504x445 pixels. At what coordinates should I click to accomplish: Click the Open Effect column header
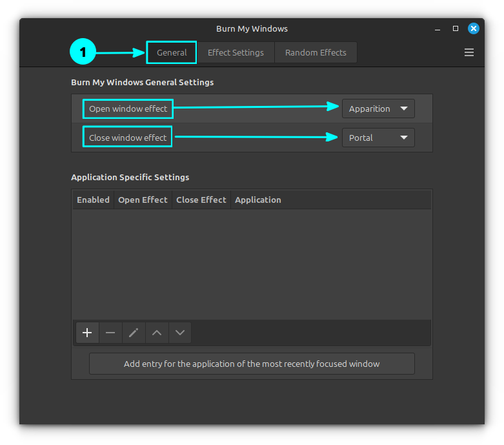click(143, 200)
